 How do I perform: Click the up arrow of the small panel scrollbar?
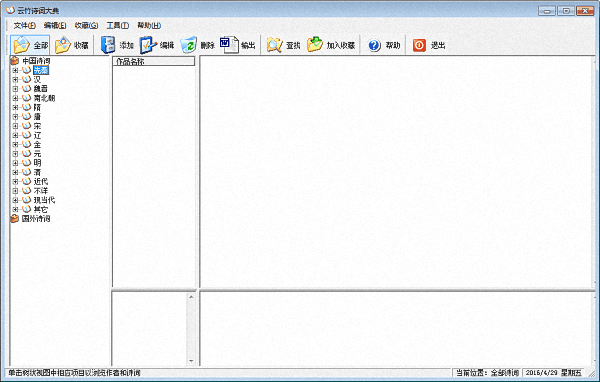coord(191,297)
